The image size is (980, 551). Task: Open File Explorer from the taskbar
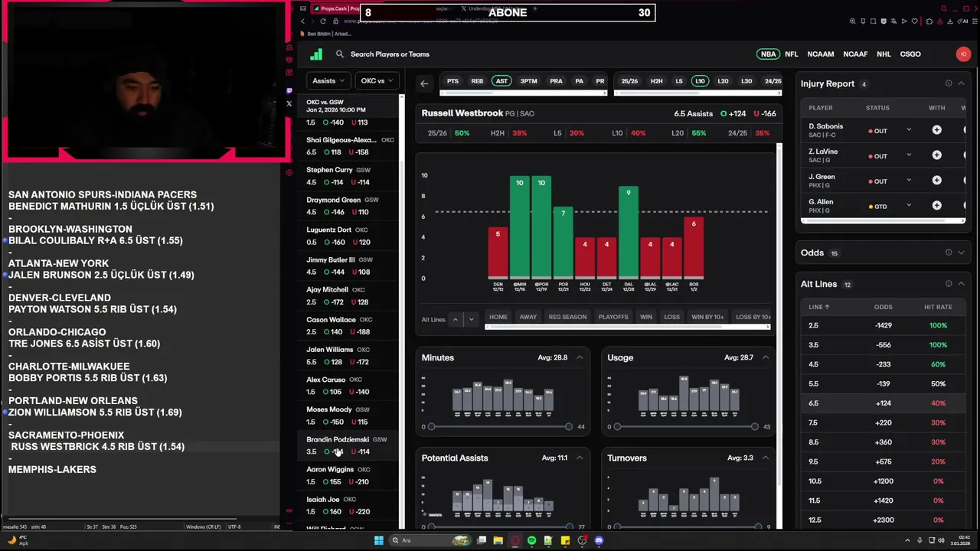click(498, 540)
